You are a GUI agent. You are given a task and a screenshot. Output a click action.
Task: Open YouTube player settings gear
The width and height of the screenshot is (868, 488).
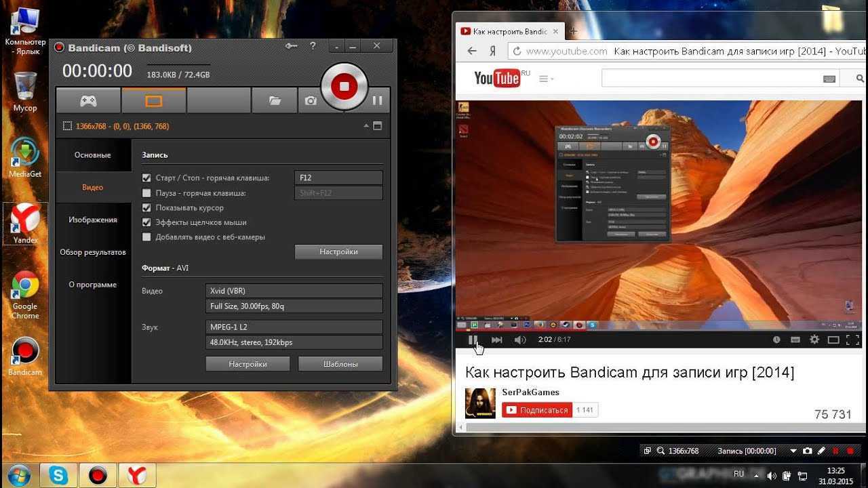click(814, 340)
